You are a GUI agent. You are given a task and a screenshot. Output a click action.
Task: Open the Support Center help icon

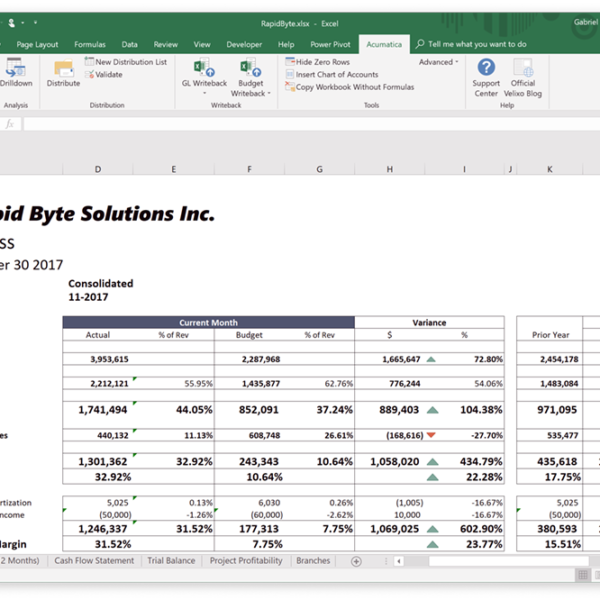486,67
